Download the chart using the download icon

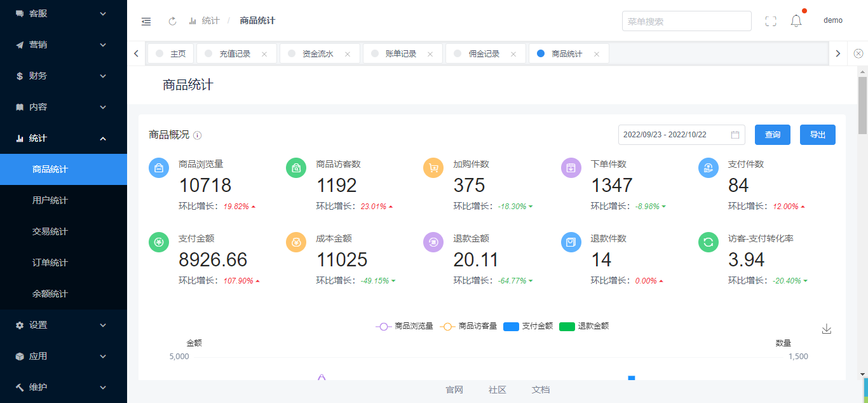(x=826, y=329)
